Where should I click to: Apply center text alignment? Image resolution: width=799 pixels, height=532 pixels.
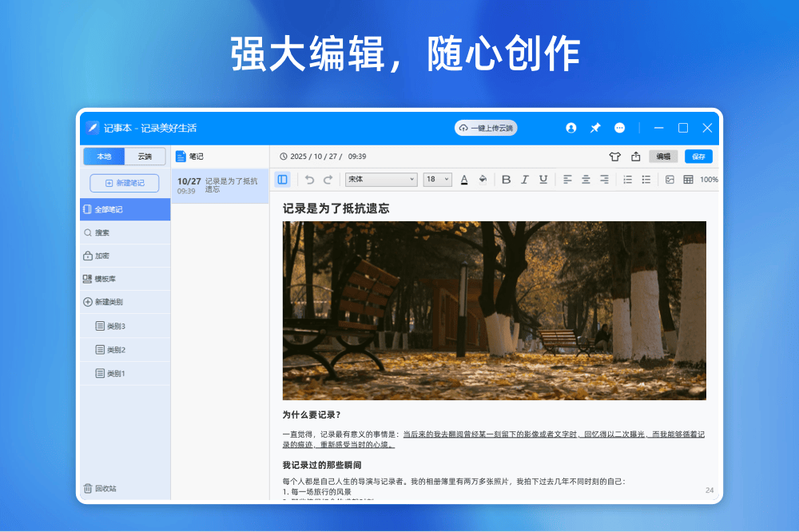[x=586, y=180]
